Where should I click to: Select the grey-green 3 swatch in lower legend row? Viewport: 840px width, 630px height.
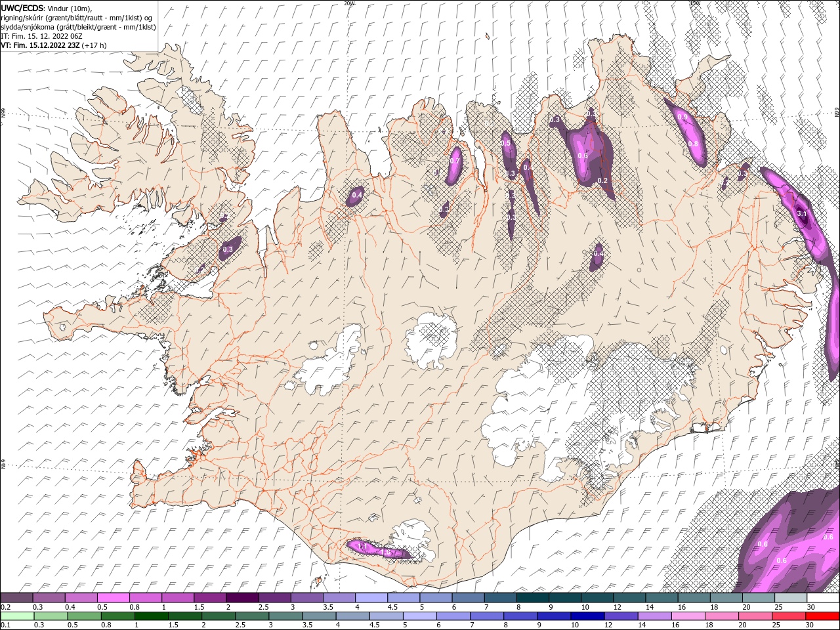[x=286, y=616]
